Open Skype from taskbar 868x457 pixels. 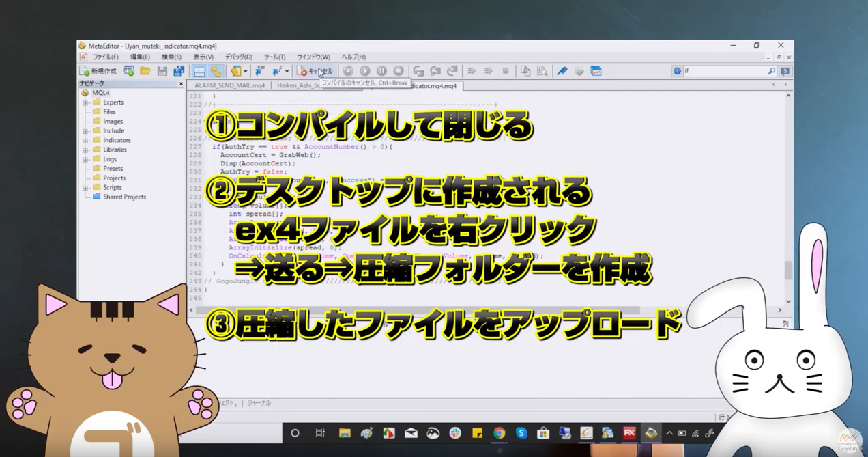[x=521, y=433]
